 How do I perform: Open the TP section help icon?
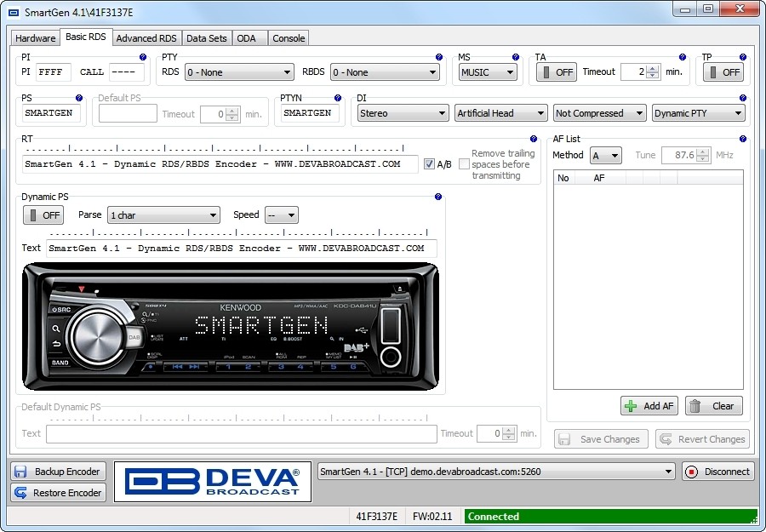tap(742, 57)
